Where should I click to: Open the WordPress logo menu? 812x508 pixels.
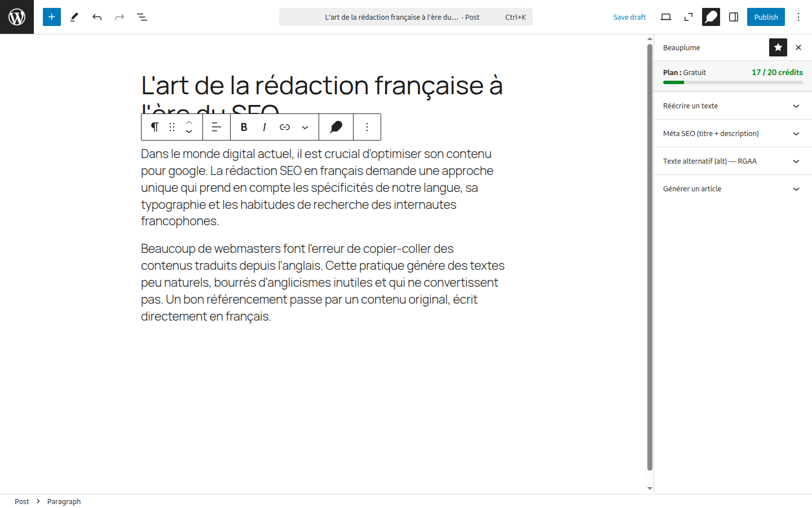17,17
